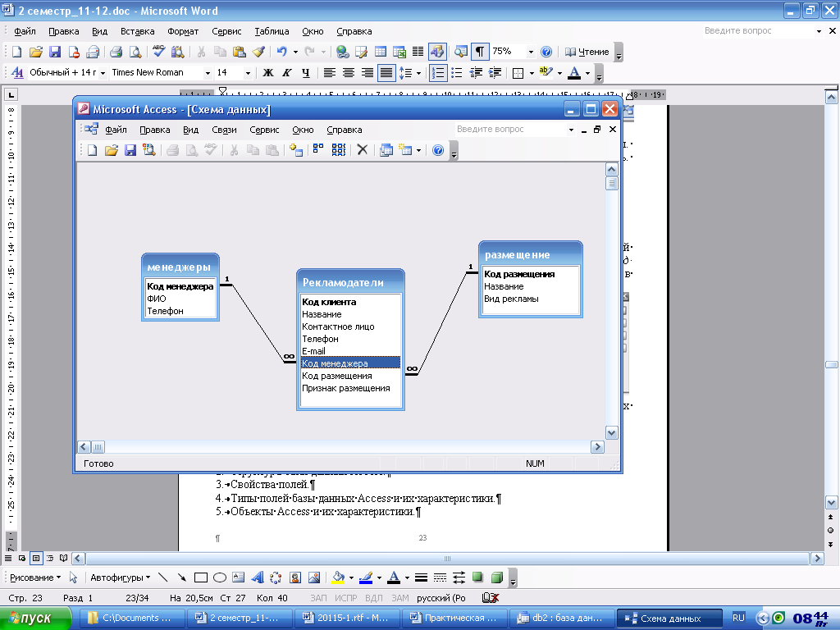Click the Access Delete (X) toolbar icon
Image resolution: width=840 pixels, height=630 pixels.
[362, 150]
